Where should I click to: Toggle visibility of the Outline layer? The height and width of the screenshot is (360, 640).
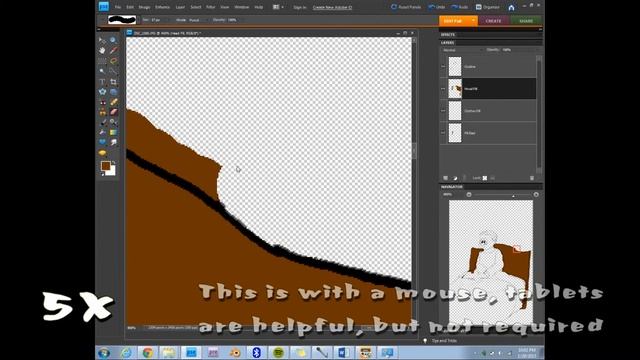point(443,66)
